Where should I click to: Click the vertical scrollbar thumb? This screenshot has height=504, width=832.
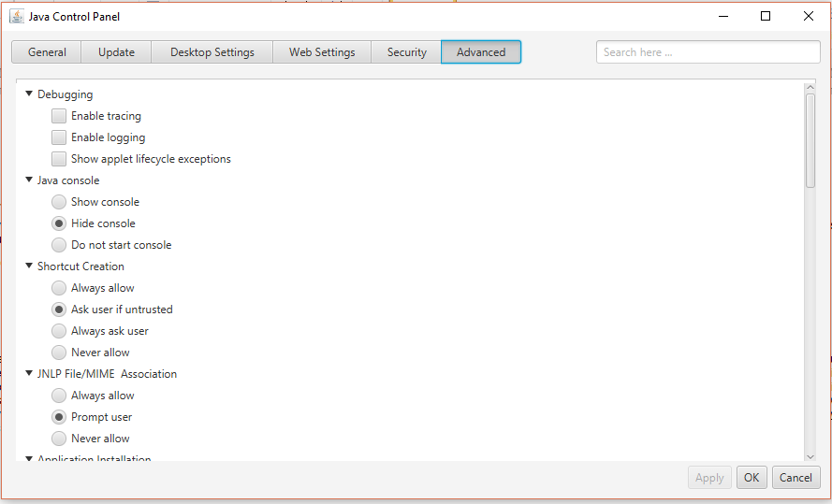[810, 140]
